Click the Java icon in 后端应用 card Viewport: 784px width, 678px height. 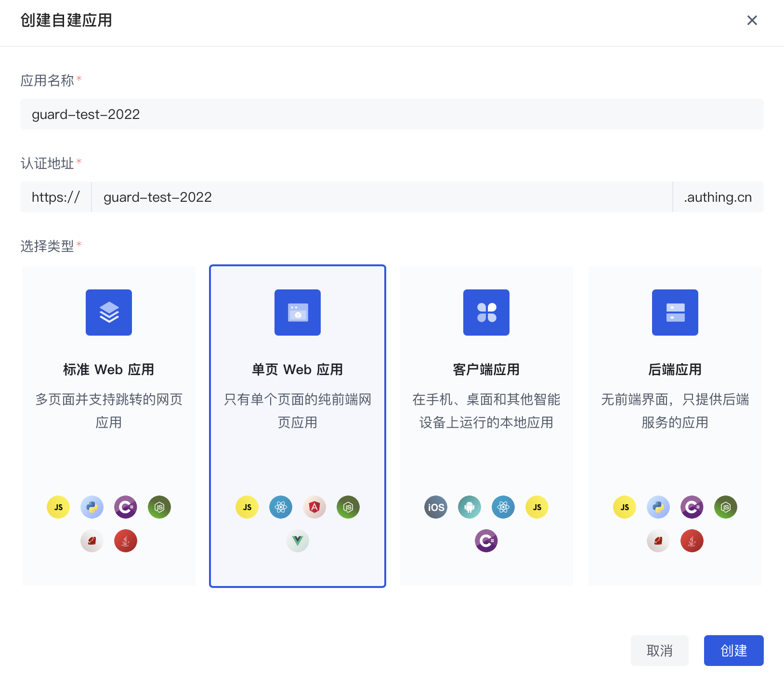click(692, 541)
